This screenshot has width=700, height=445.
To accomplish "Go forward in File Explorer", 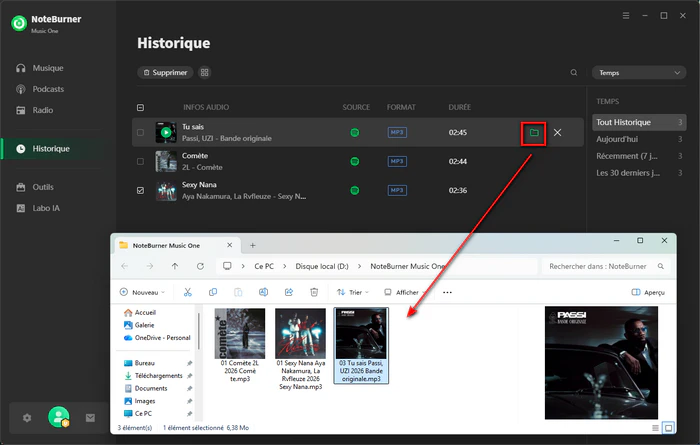I will 150,266.
